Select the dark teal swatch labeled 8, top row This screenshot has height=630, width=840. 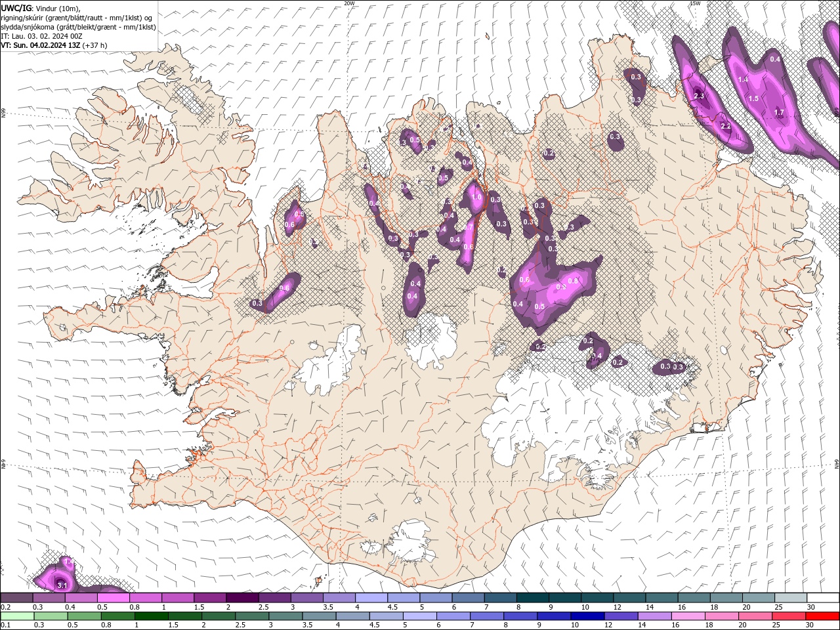pyautogui.click(x=533, y=597)
